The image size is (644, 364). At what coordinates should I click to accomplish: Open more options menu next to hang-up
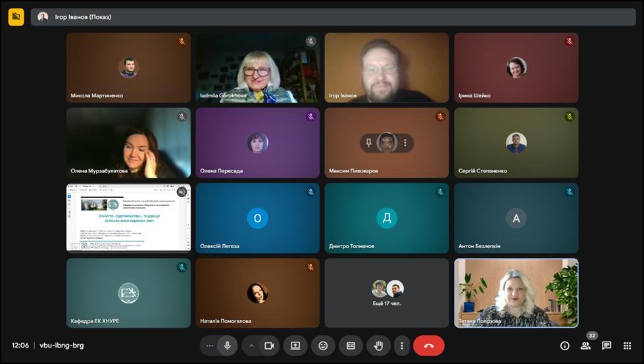coord(401,346)
